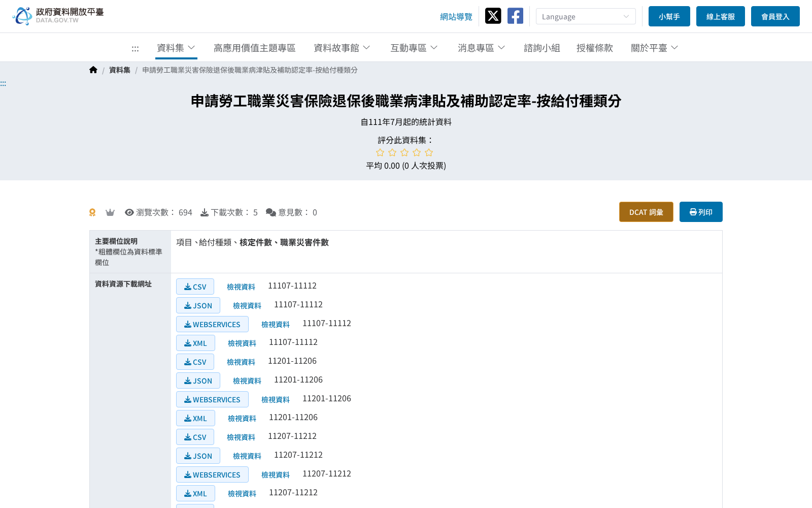Download the XML for 11201-11206
The width and height of the screenshot is (812, 508).
point(195,418)
